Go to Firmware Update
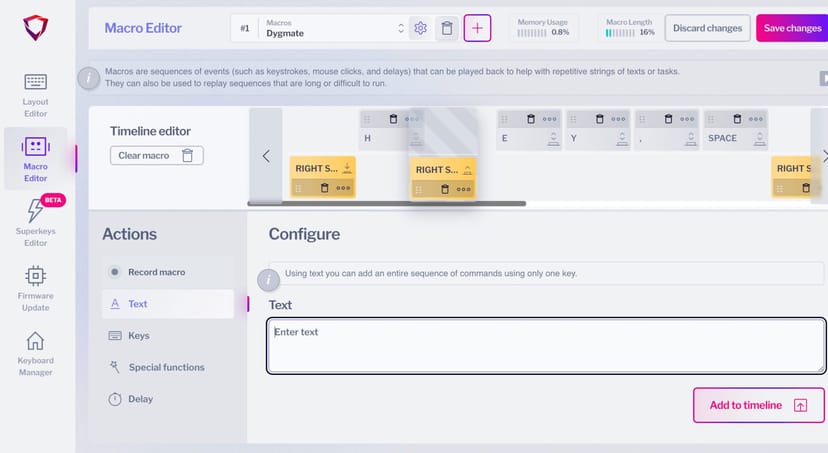The height and width of the screenshot is (453, 828). [x=35, y=285]
